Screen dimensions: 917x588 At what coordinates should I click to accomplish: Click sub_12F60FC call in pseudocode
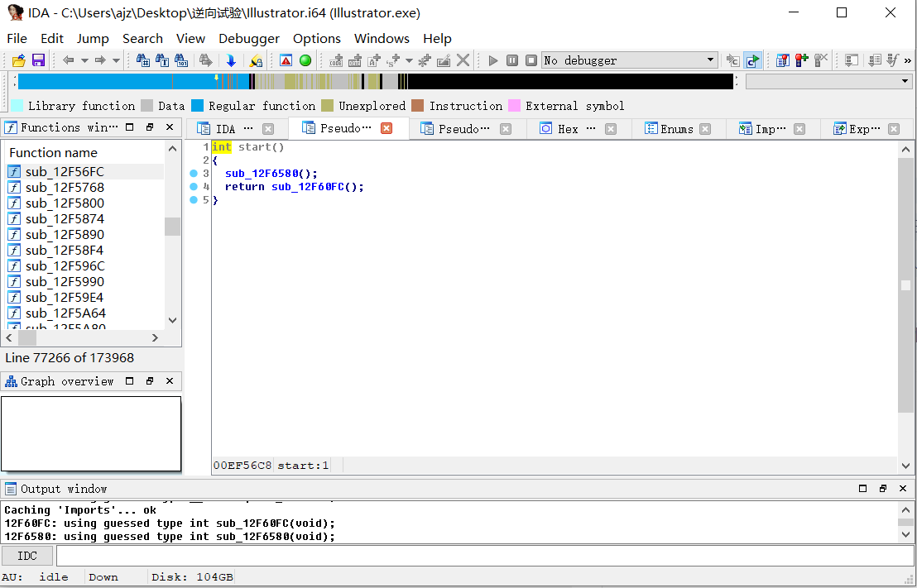(308, 187)
